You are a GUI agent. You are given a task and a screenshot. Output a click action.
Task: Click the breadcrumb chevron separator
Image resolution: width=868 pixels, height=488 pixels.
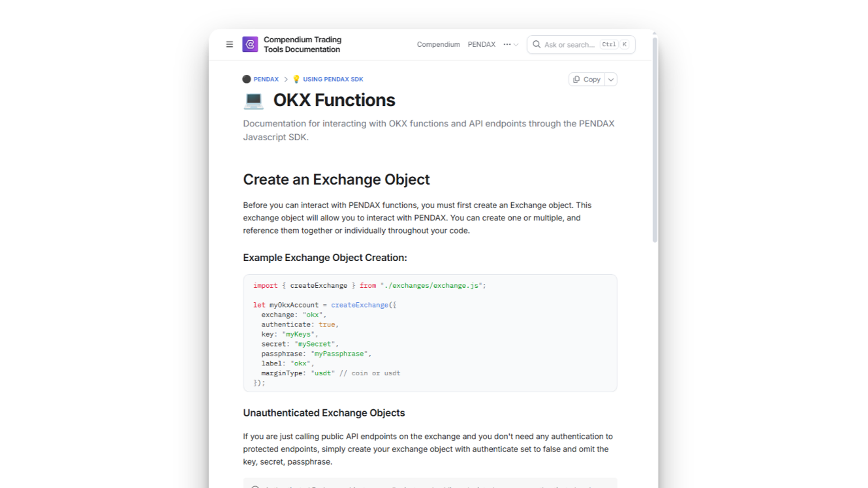coord(286,79)
